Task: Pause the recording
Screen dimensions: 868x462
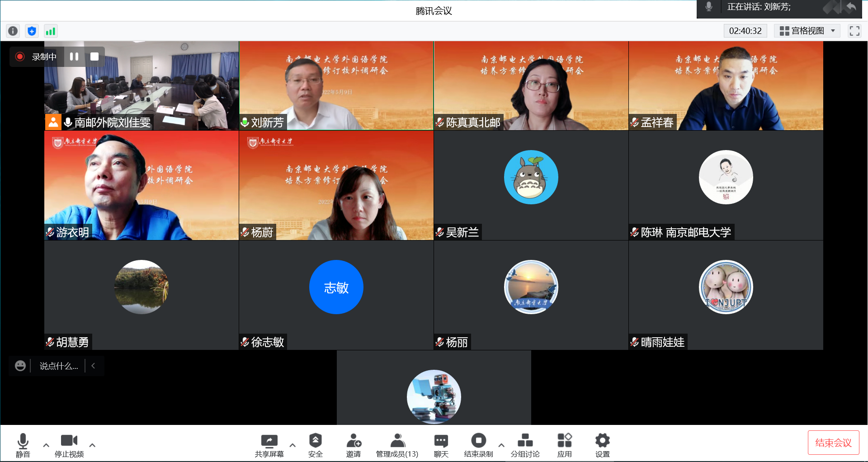Action: point(74,57)
